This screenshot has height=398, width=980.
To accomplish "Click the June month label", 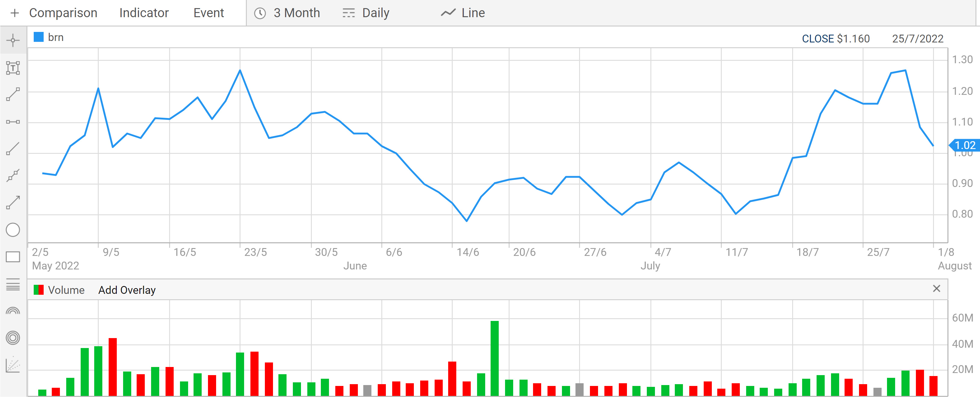I will click(x=355, y=266).
